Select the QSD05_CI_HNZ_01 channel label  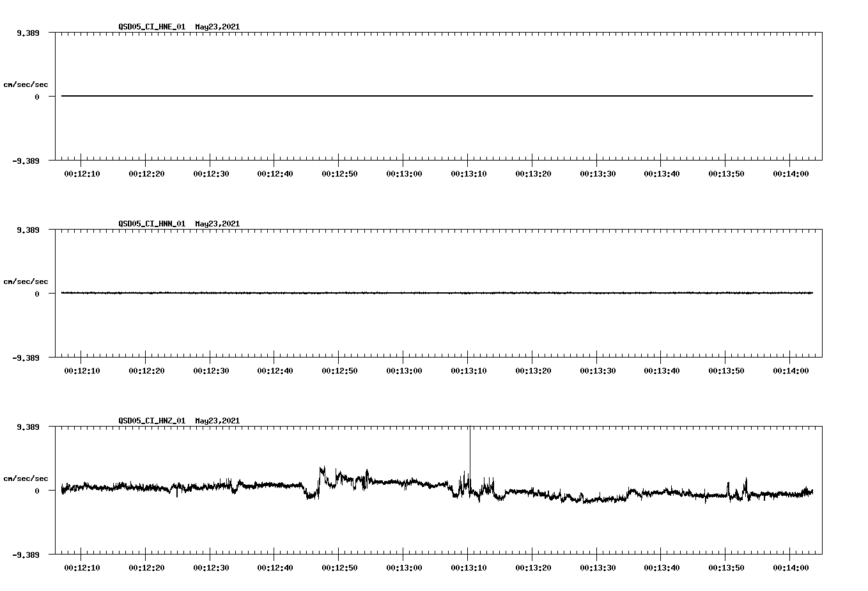pyautogui.click(x=151, y=422)
